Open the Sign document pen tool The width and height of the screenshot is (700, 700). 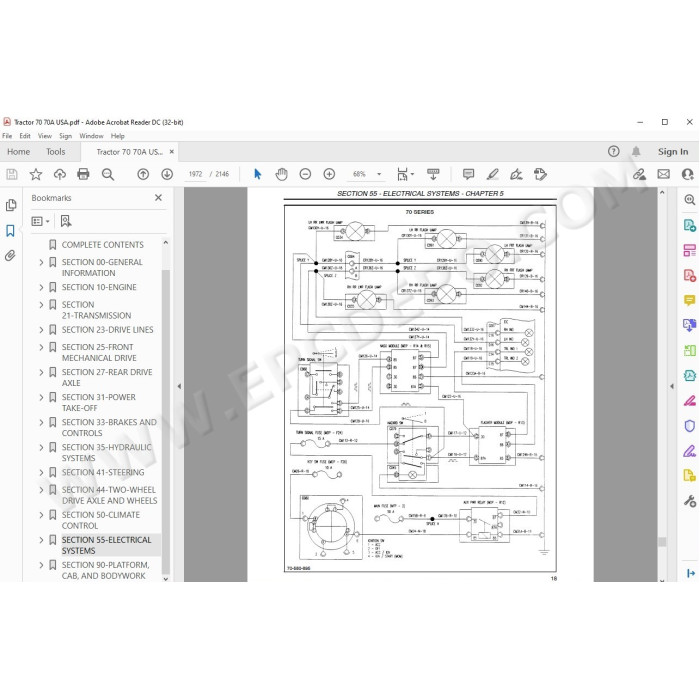point(517,174)
